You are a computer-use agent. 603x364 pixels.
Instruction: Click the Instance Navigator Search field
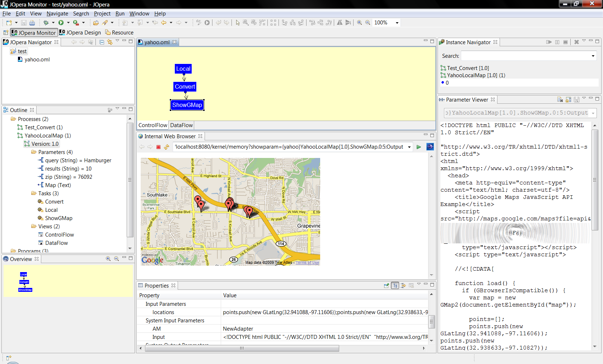tap(525, 56)
